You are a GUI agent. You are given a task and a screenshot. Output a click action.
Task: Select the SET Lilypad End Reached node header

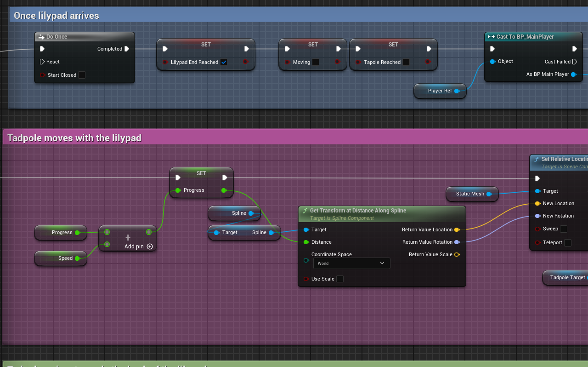(x=206, y=45)
